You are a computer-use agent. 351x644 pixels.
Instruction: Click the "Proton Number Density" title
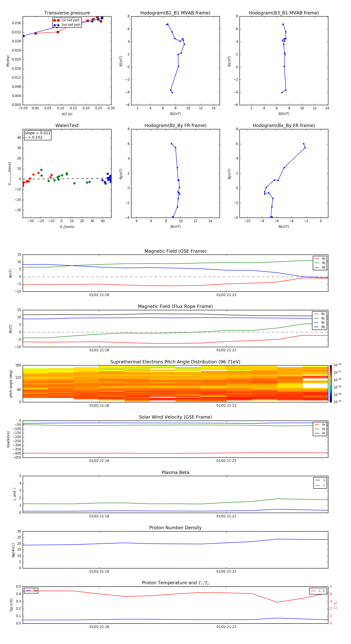pos(175,528)
